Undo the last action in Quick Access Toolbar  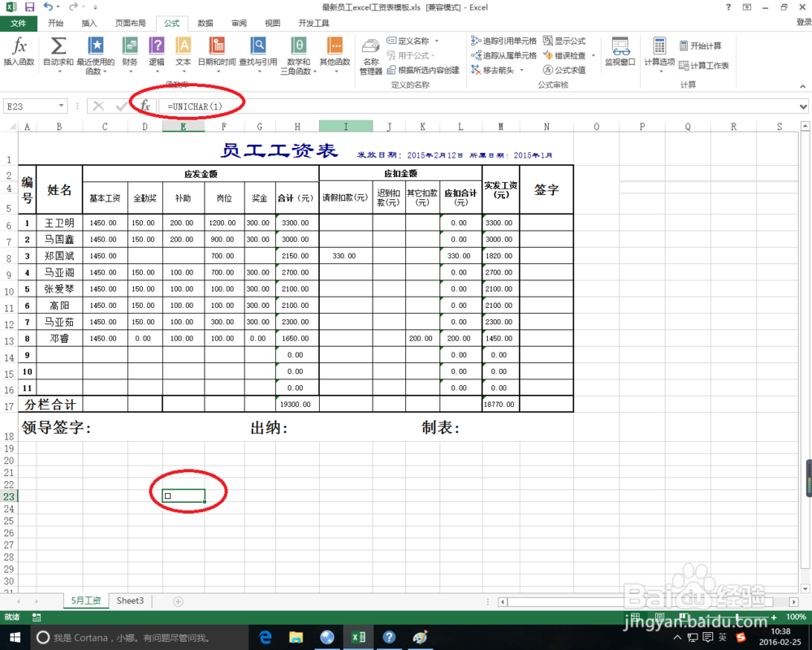coord(48,6)
